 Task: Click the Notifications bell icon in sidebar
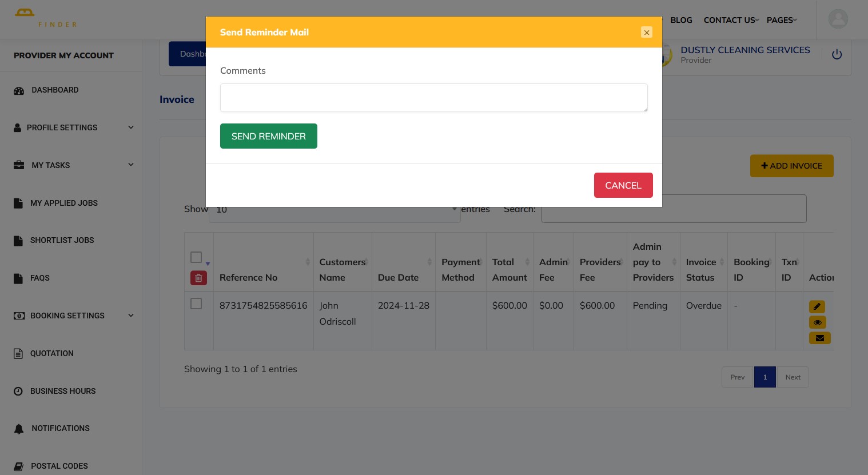click(x=19, y=429)
